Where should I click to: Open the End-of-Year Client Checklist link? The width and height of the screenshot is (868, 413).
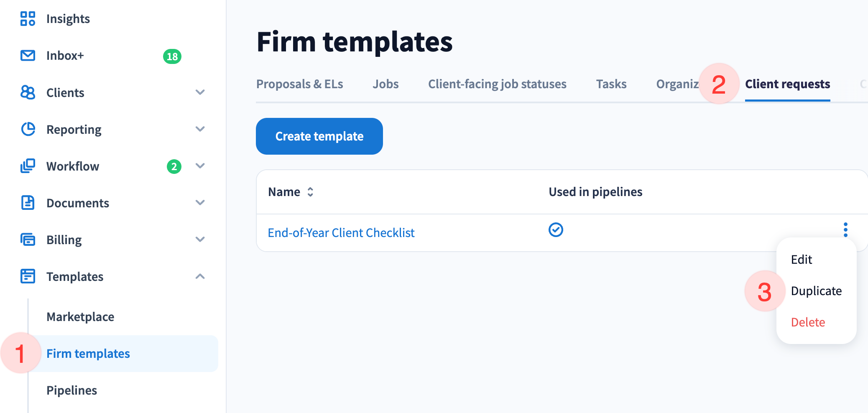click(341, 233)
